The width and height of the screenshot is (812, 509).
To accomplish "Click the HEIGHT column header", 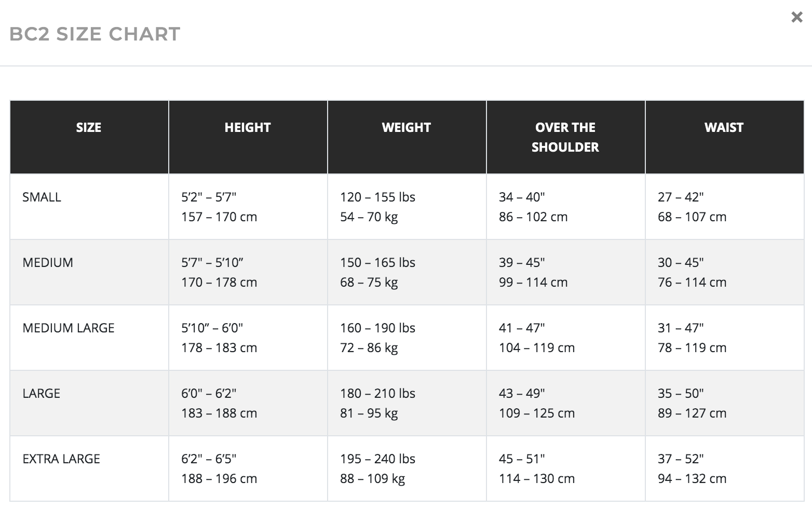I will pyautogui.click(x=248, y=127).
